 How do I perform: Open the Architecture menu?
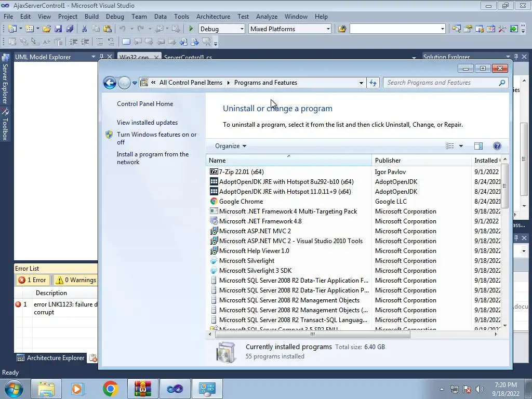(213, 16)
